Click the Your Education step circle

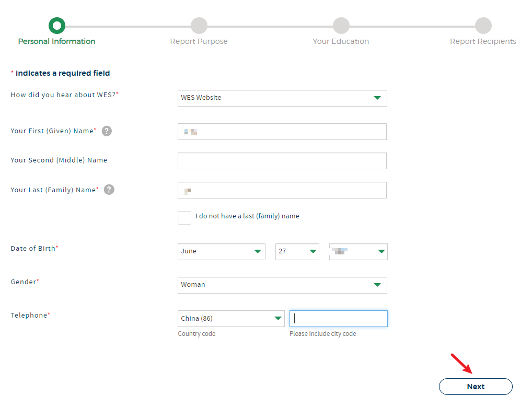click(341, 25)
